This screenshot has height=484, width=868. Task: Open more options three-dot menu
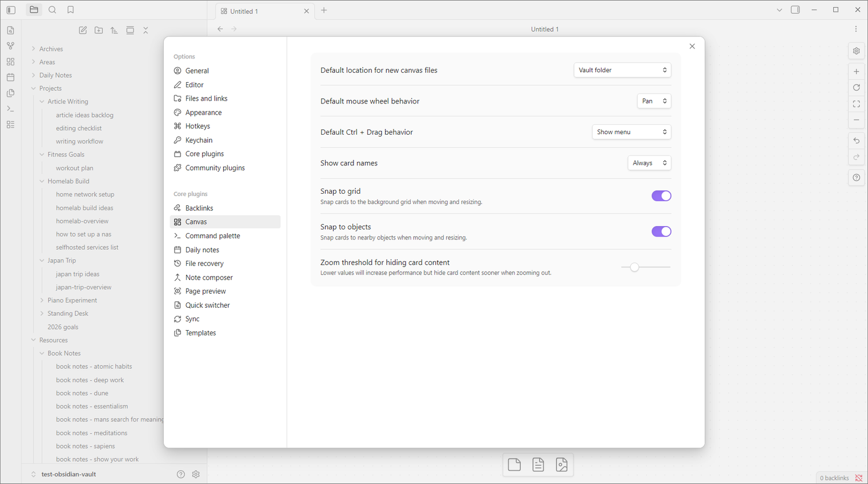pyautogui.click(x=856, y=29)
